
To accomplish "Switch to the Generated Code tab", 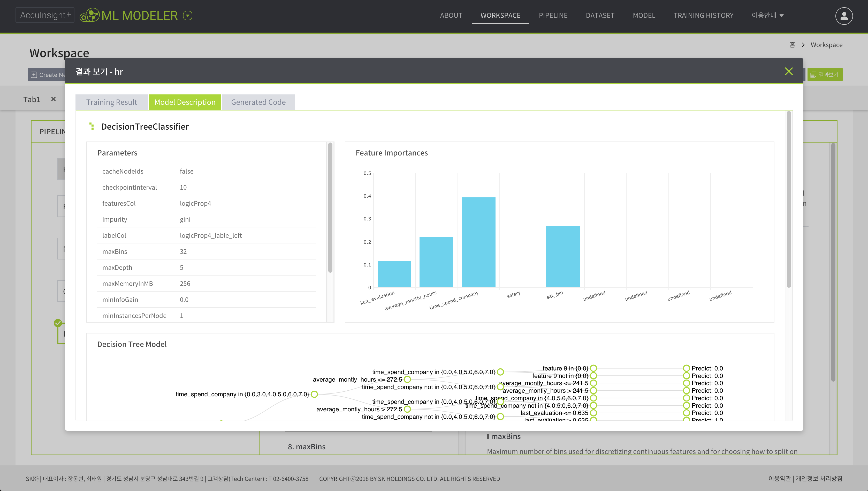I will [x=258, y=102].
